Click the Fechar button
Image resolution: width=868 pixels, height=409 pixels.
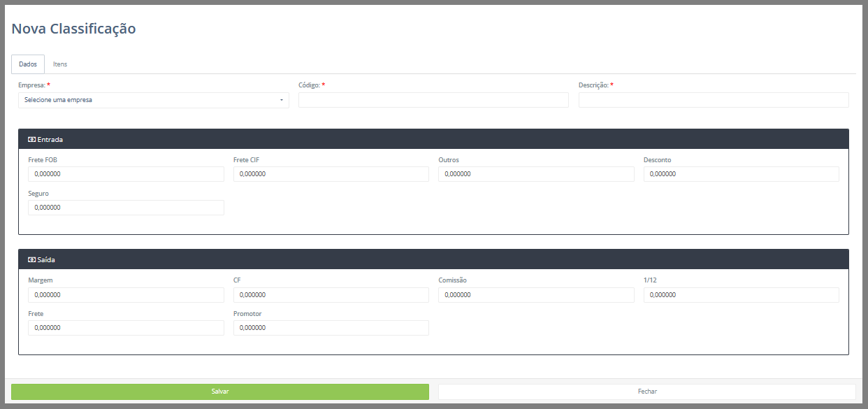coord(646,392)
